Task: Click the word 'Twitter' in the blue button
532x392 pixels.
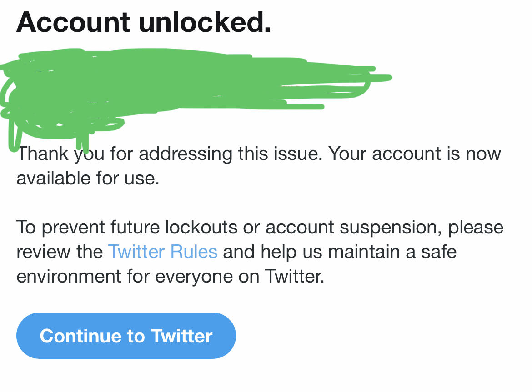Action: pyautogui.click(x=181, y=336)
